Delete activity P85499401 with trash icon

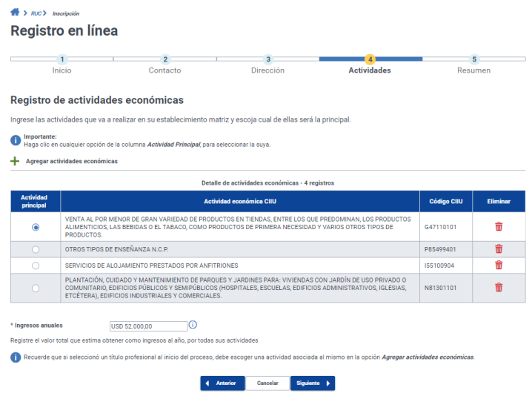(499, 249)
